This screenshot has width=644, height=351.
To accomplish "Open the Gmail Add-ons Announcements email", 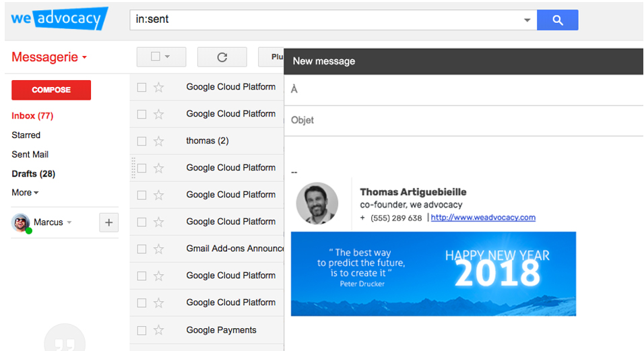I will [x=234, y=249].
